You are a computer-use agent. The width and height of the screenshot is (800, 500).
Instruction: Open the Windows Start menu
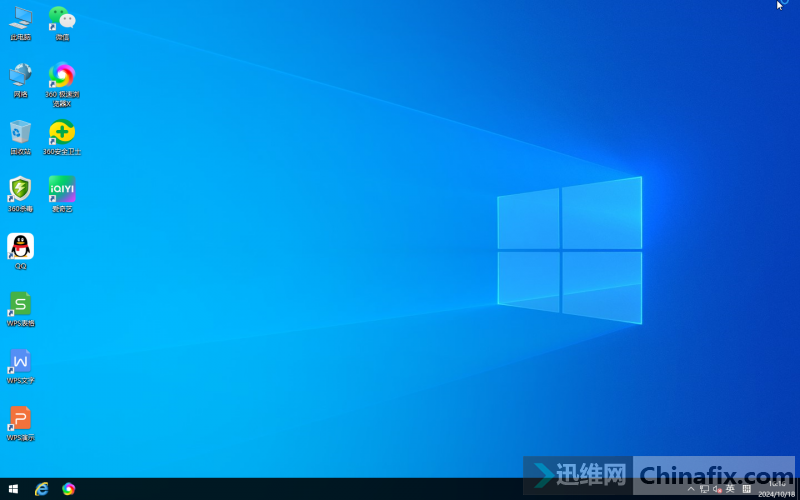pyautogui.click(x=14, y=489)
